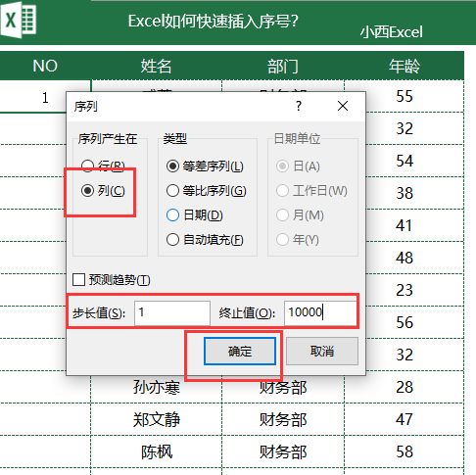Image resolution: width=476 pixels, height=475 pixels.
Task: Confirm with the 确定 button
Action: click(240, 352)
